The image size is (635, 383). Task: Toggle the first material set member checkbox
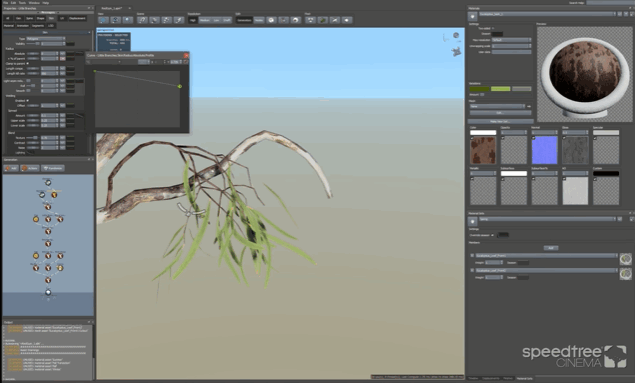472,255
